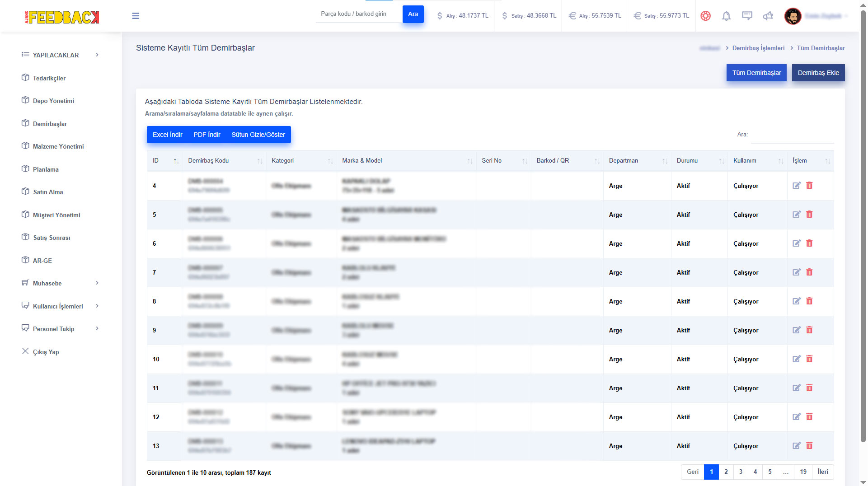868x486 pixels.
Task: Download table with Excel İndir
Action: tap(168, 135)
